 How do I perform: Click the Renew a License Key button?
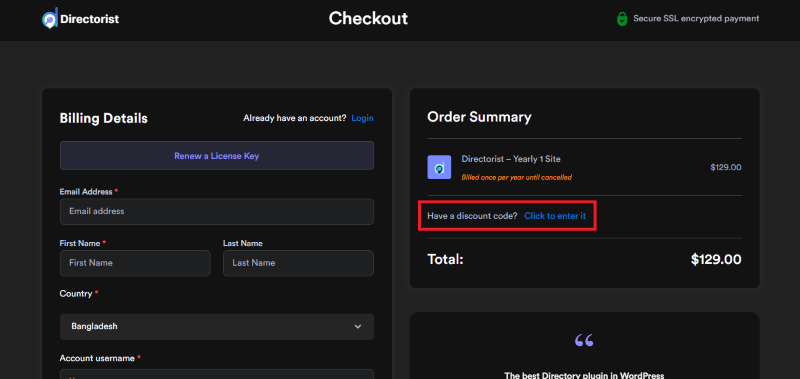[x=217, y=156]
